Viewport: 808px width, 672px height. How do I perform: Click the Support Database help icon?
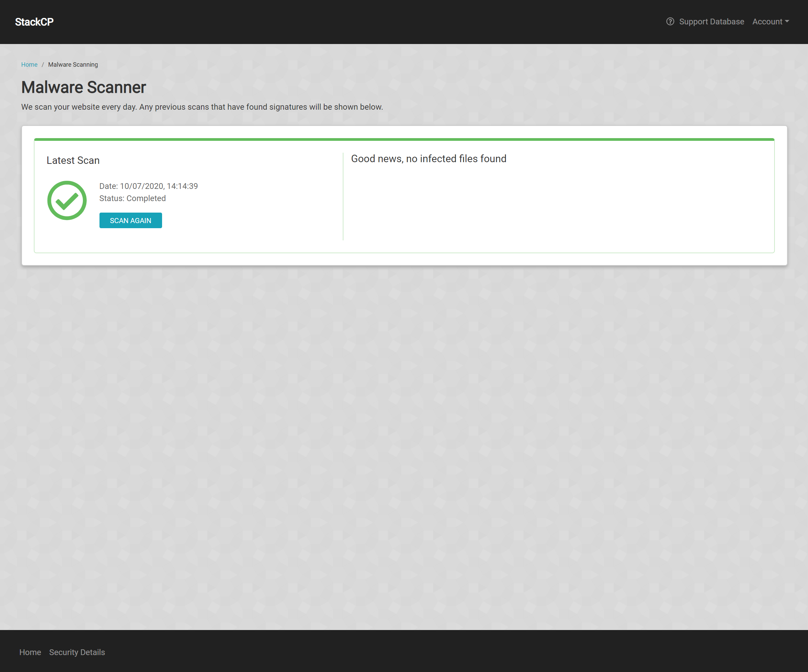[670, 22]
